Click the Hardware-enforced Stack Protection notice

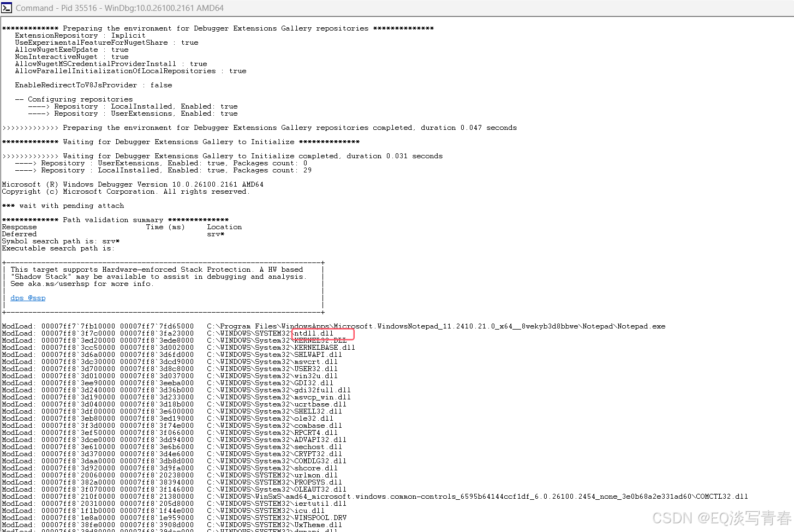pyautogui.click(x=157, y=270)
